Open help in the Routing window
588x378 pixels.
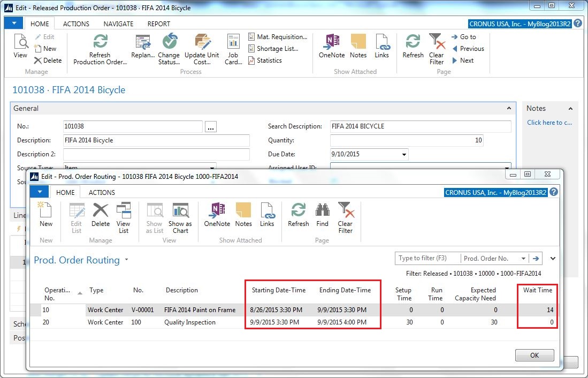554,192
